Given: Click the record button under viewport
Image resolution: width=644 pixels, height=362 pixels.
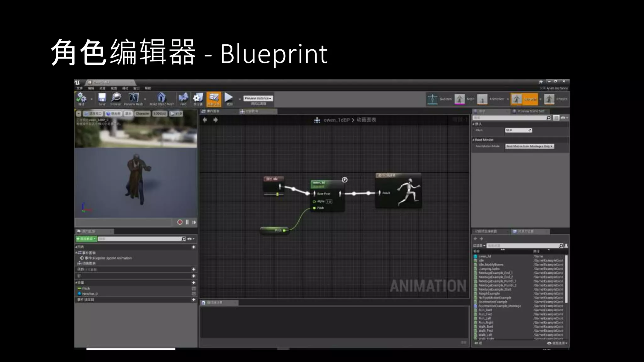Looking at the screenshot, I should coord(180,222).
